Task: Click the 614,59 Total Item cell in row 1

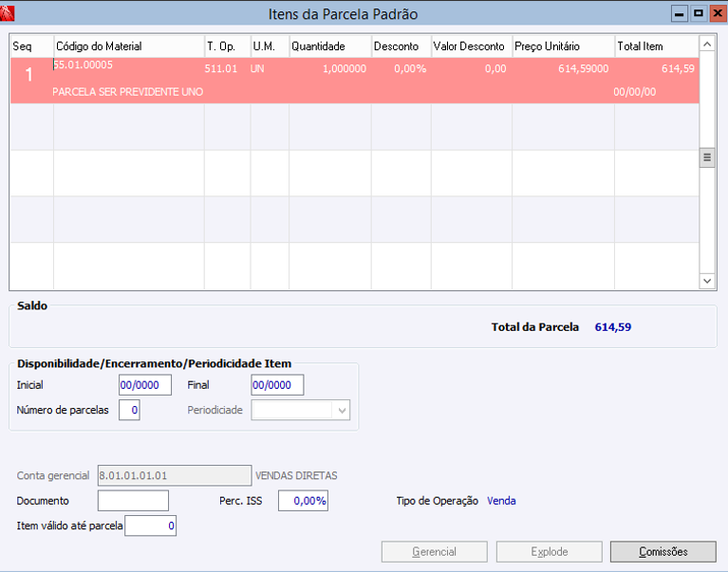Action: pos(678,68)
